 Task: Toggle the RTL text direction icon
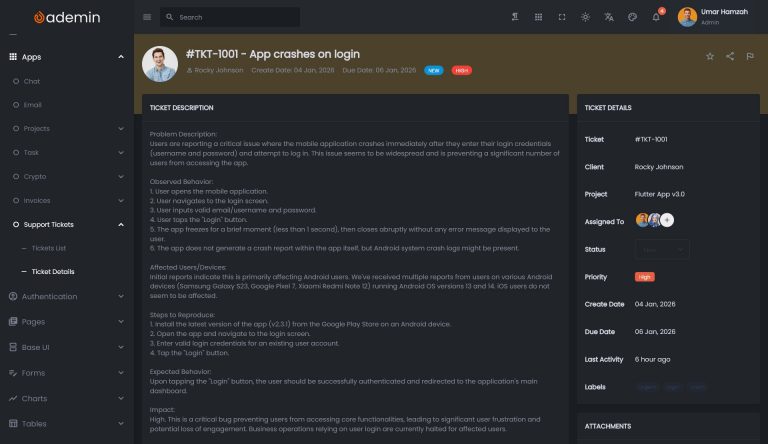tap(515, 17)
